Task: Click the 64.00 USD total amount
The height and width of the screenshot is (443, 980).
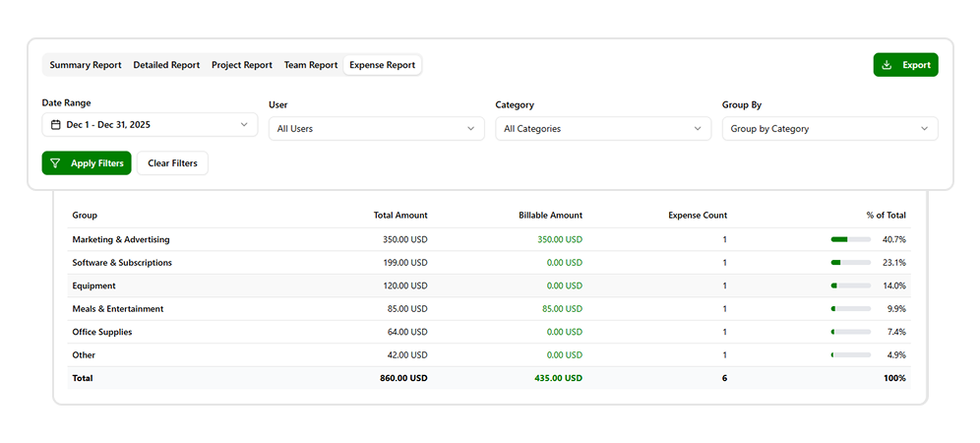Action: [x=407, y=333]
